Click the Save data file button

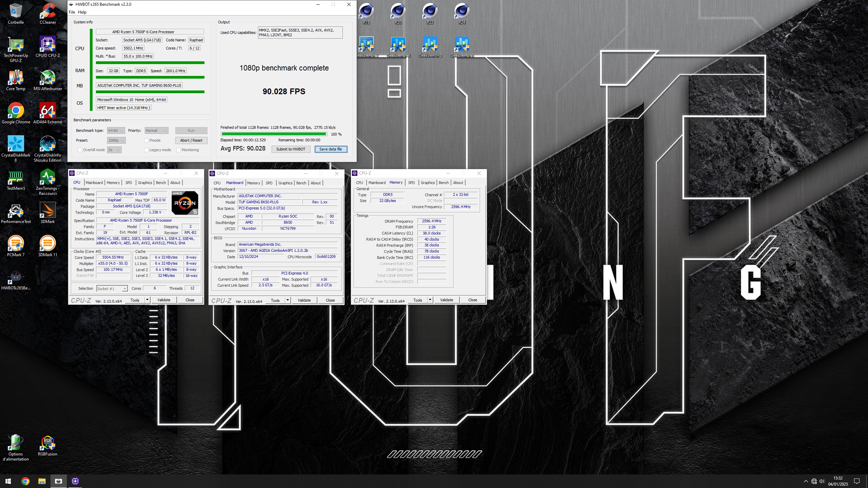click(331, 149)
